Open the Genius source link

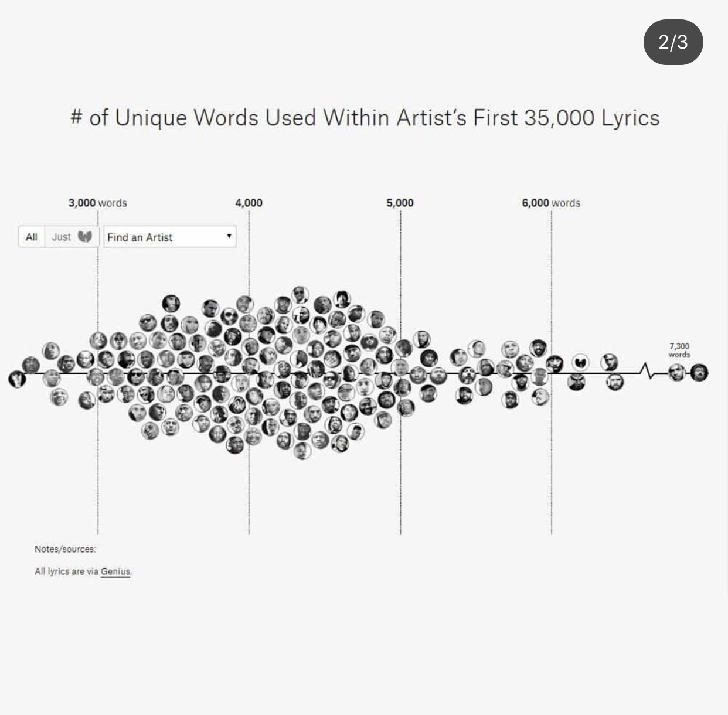(x=115, y=571)
